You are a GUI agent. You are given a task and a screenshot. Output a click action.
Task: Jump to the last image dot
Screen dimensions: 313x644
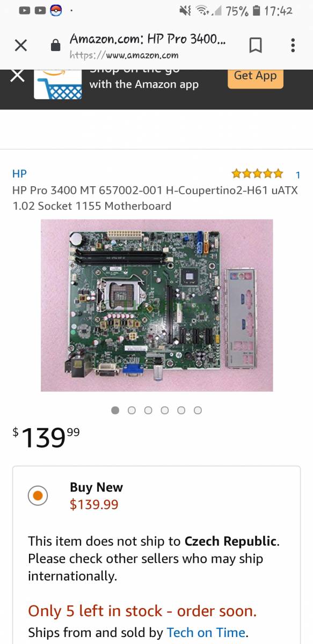point(198,410)
